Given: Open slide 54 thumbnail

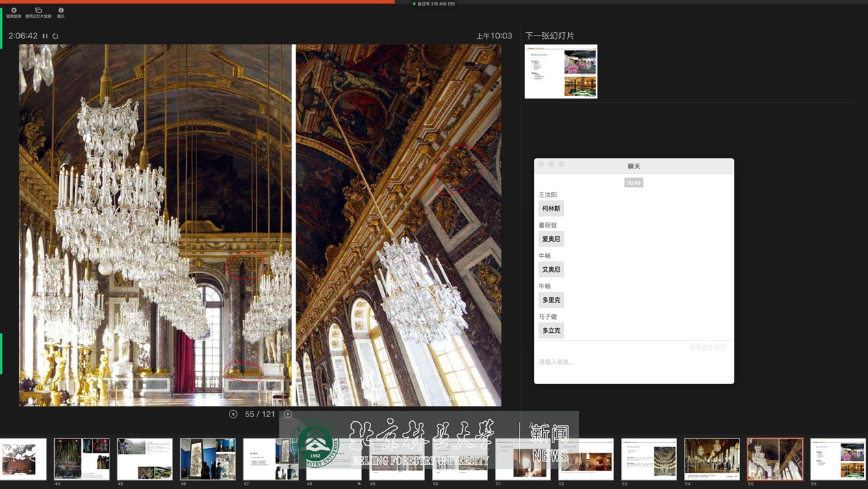Looking at the screenshot, I should (x=712, y=459).
